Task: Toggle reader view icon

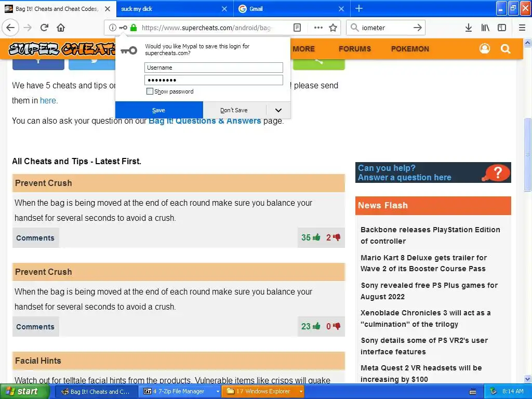Action: point(297,28)
